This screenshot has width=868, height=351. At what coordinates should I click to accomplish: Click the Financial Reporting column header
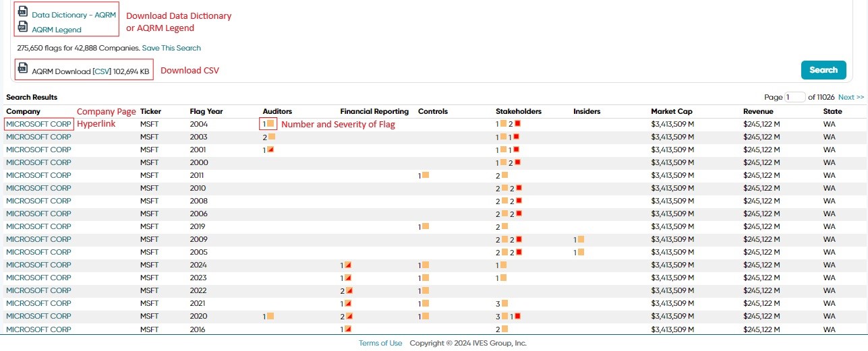click(374, 111)
